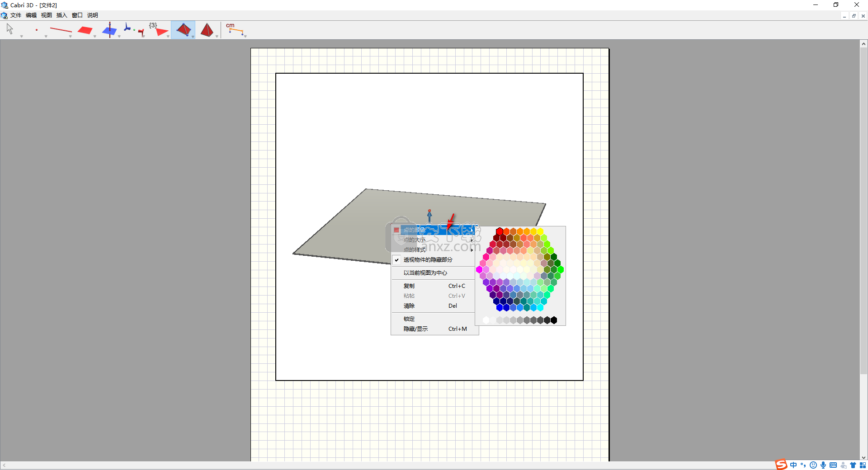
Task: Click the microphone voice input icon
Action: coord(823,465)
